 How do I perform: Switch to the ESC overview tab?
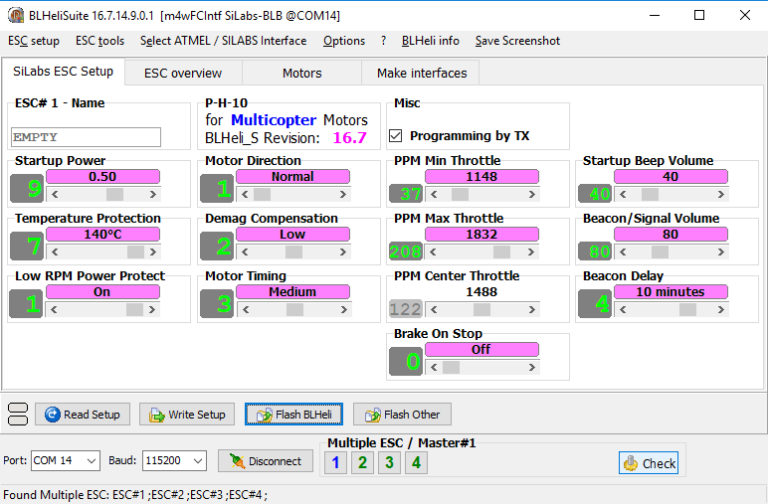tap(182, 73)
